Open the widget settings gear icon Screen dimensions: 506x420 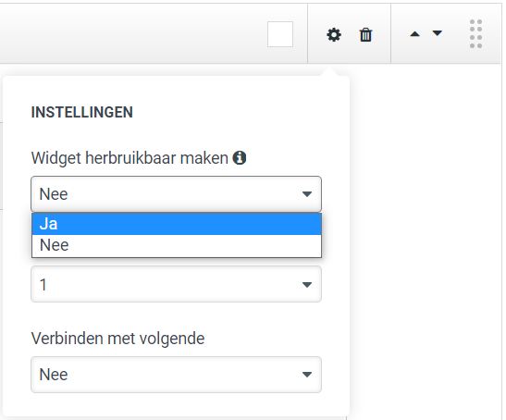[334, 34]
